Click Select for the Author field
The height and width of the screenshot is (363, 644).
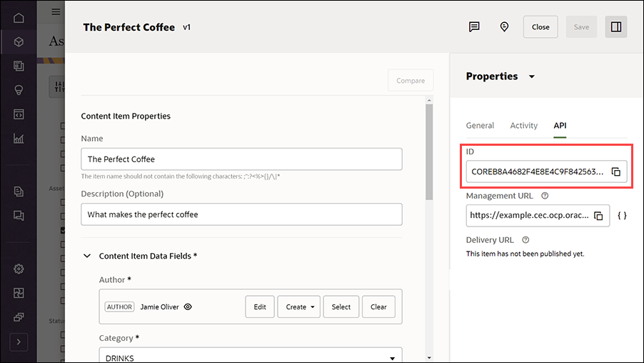click(341, 307)
